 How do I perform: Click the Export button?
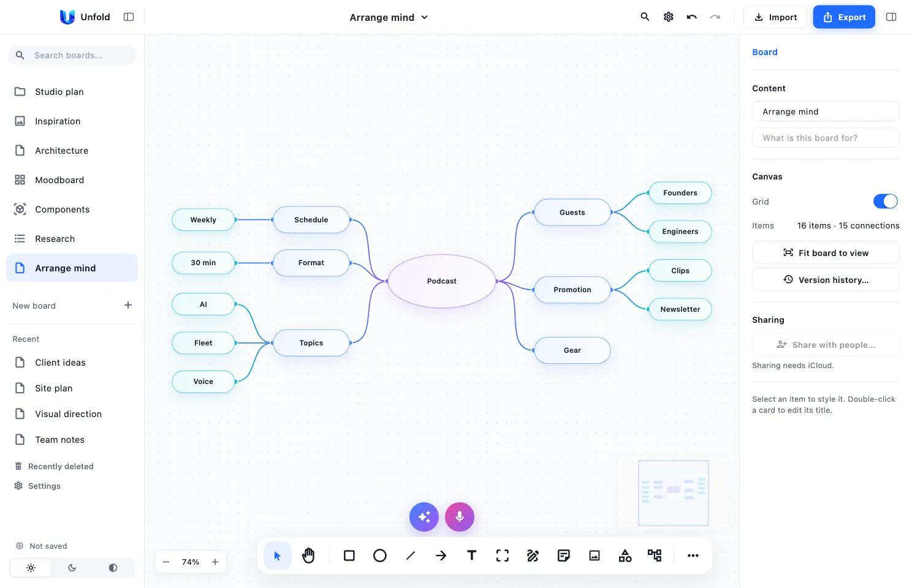[844, 17]
